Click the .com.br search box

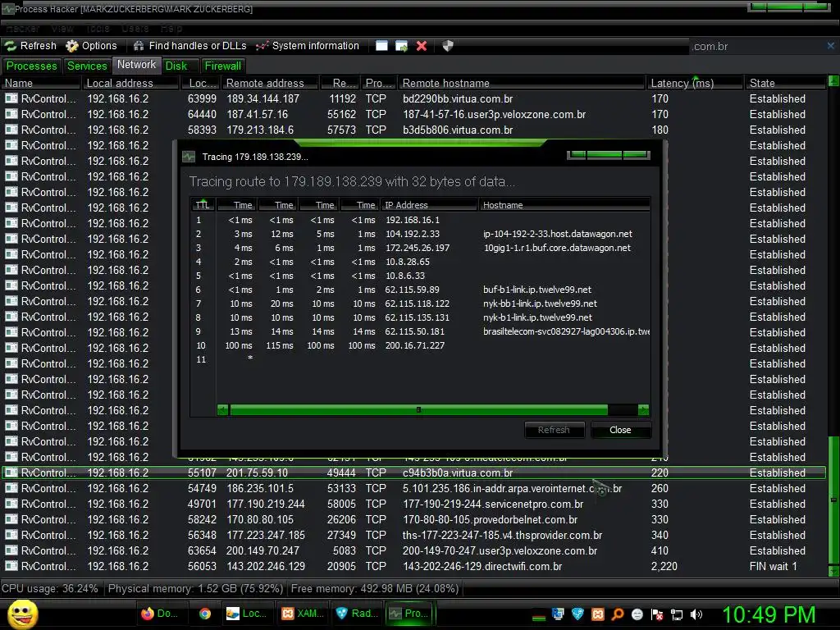coord(756,47)
